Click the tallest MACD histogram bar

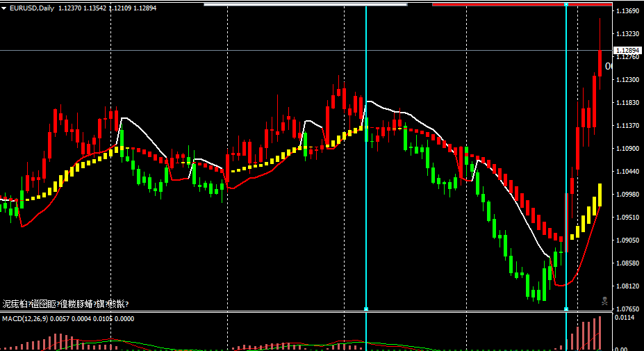(x=599, y=333)
